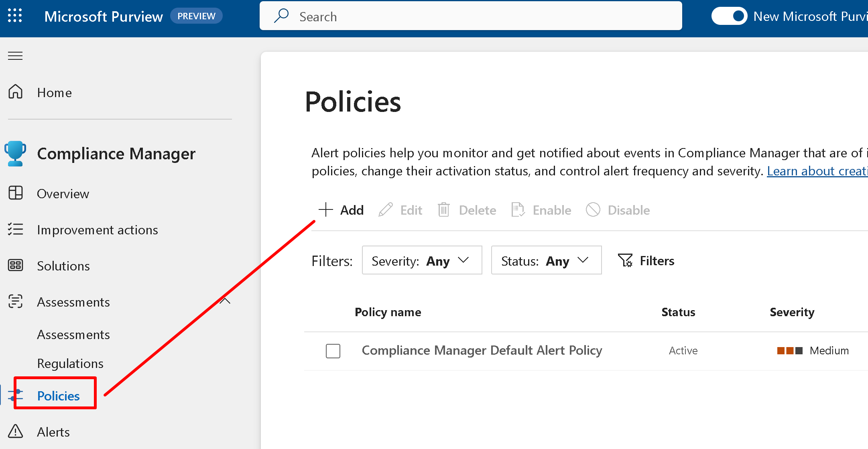
Task: Open the Filters funnel icon
Action: point(625,260)
